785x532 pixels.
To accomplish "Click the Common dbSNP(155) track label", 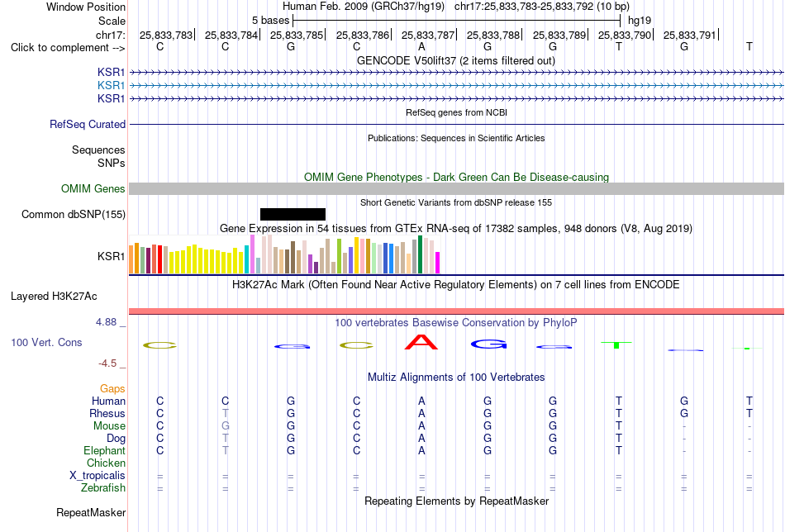I will coord(74,214).
